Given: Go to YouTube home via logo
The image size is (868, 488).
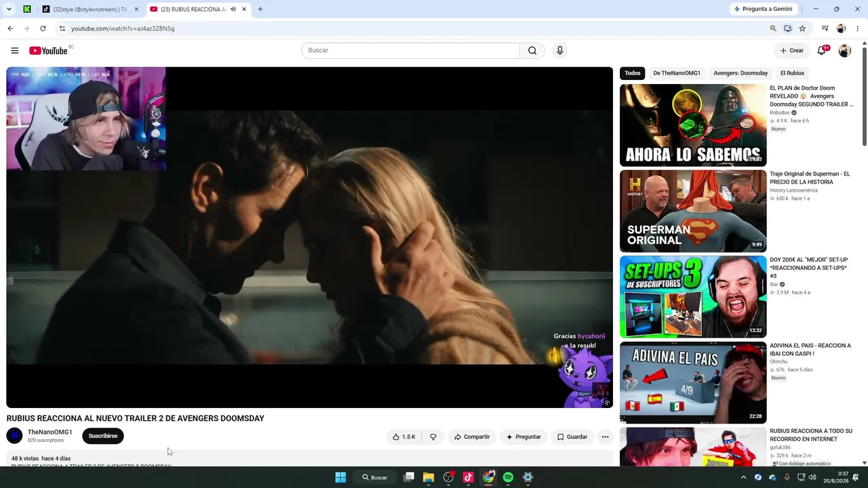Looking at the screenshot, I should point(48,51).
